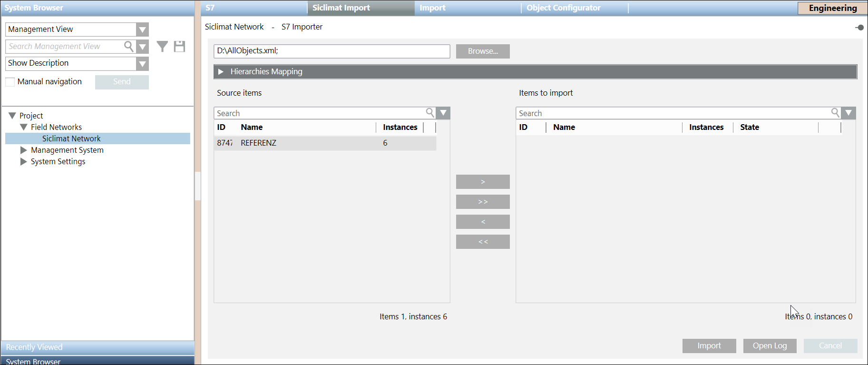Open the Management View dropdown
The width and height of the screenshot is (868, 365).
(142, 30)
